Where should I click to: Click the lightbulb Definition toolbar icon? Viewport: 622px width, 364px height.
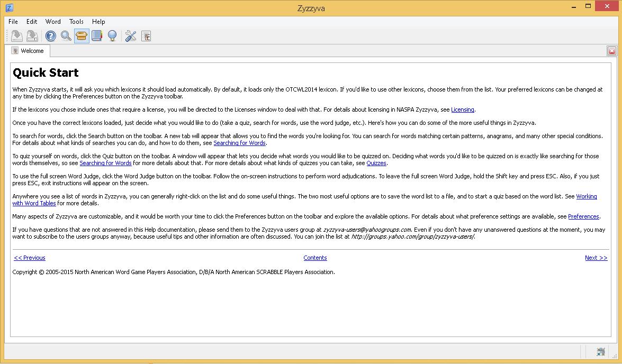click(112, 35)
